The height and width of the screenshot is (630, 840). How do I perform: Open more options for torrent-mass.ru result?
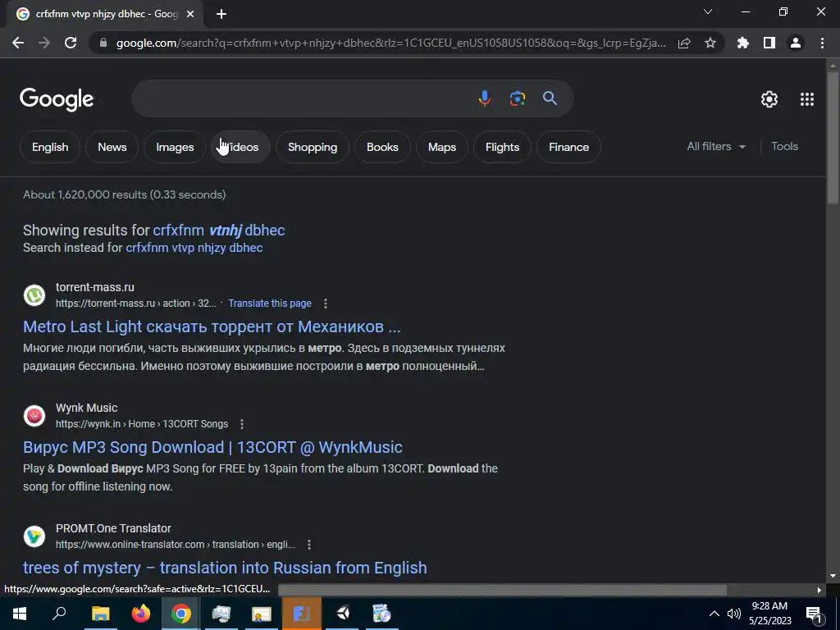point(325,304)
